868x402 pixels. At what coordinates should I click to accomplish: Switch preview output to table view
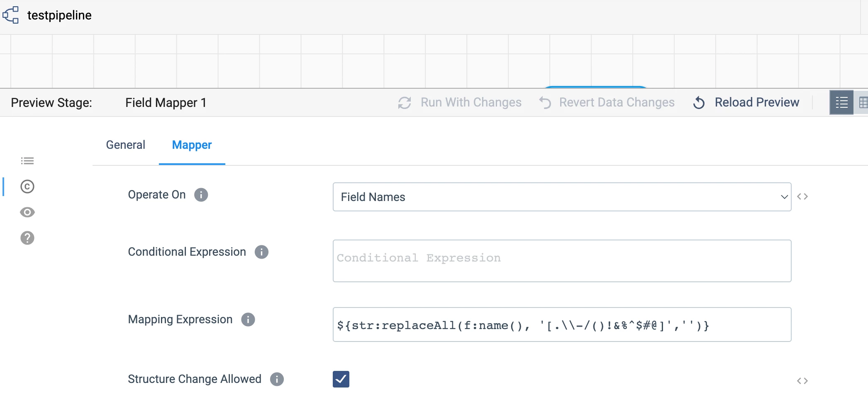pos(864,102)
